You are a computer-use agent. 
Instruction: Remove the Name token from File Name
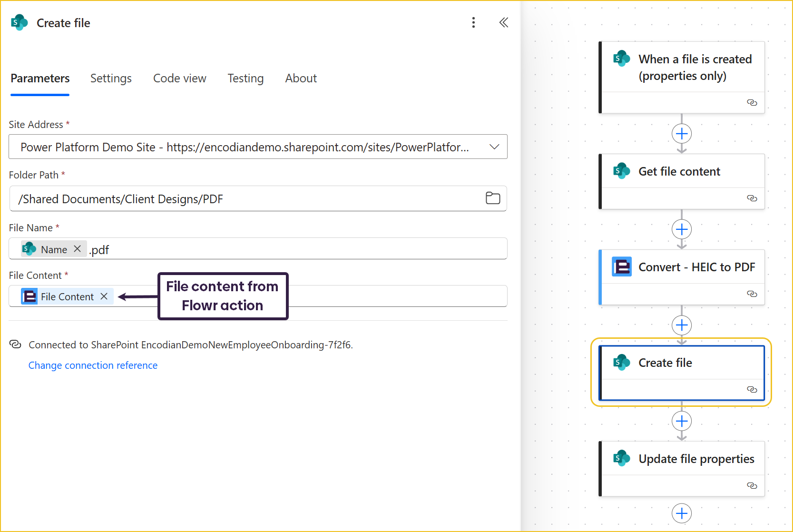[78, 249]
